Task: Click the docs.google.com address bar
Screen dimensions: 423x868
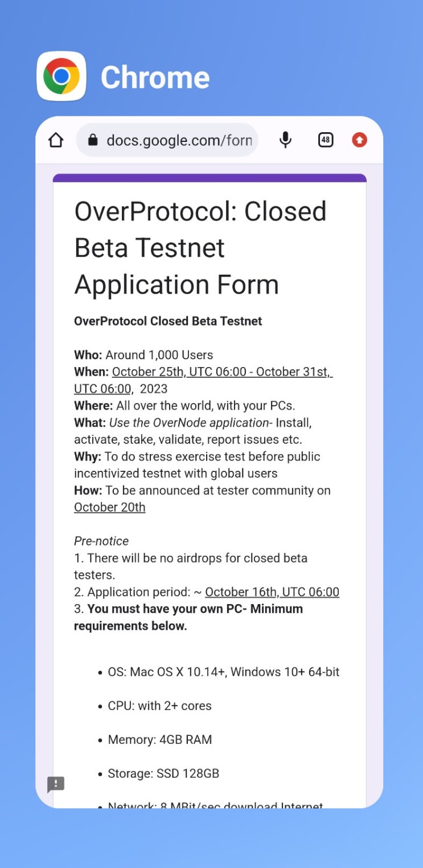Action: (x=178, y=140)
